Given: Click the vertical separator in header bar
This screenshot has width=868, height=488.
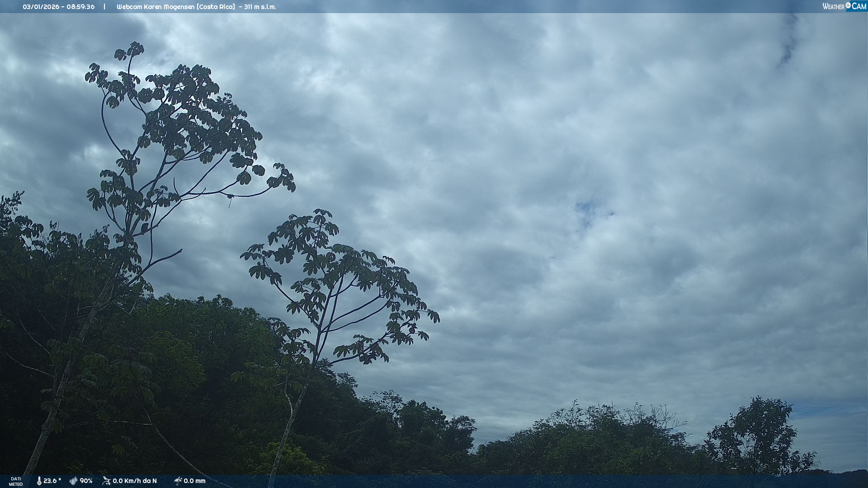Looking at the screenshot, I should pos(104,7).
